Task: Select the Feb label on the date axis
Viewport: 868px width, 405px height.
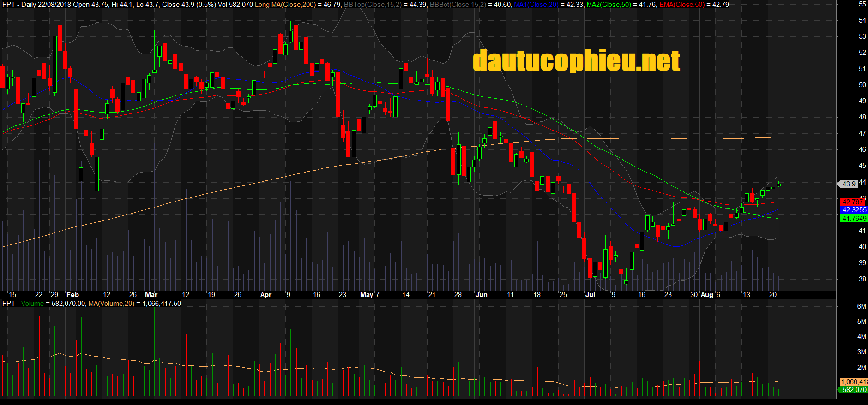Action: click(x=72, y=295)
